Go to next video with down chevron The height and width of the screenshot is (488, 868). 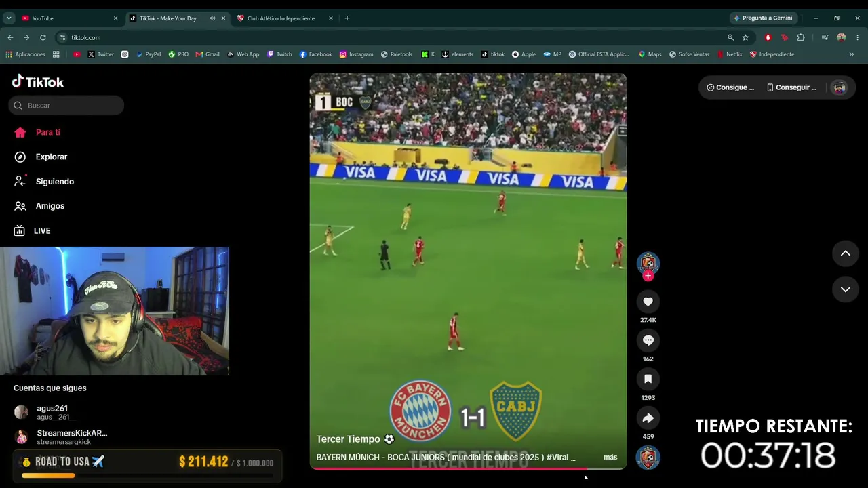(x=846, y=289)
